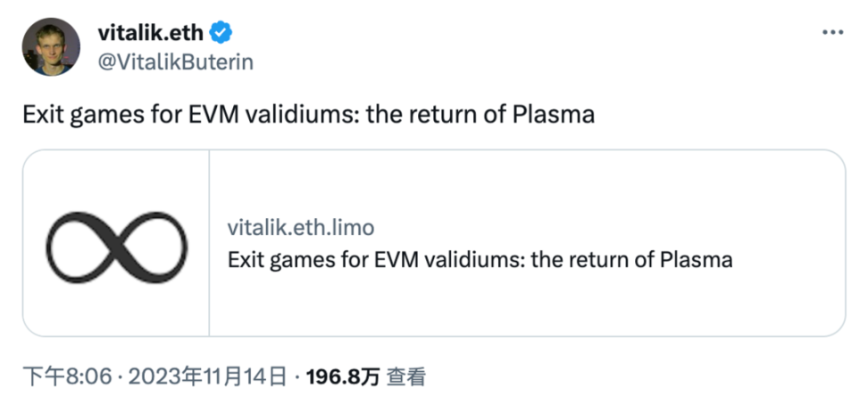Click the tweet body text line
Screen dimensions: 868x413
point(308,115)
